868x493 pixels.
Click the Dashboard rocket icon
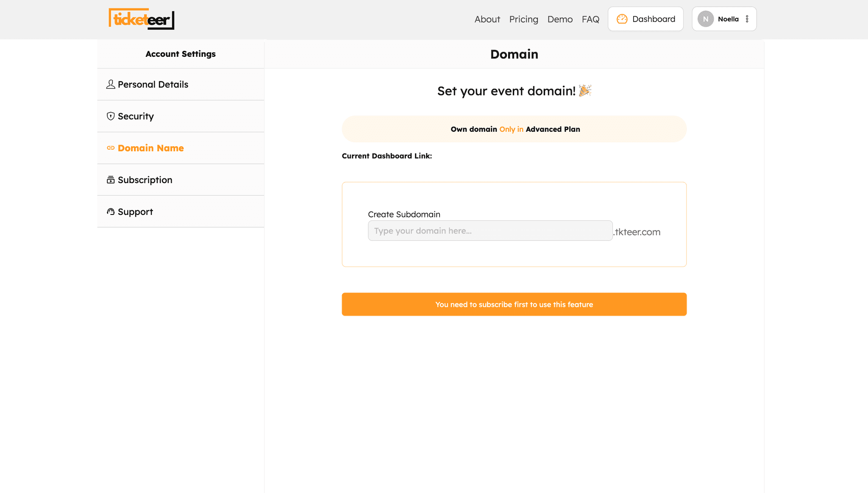622,19
